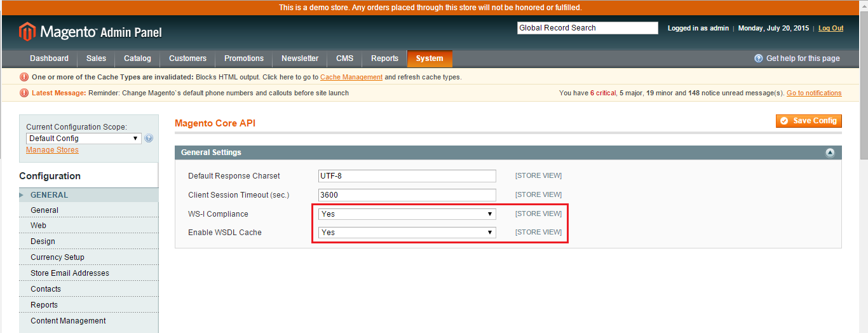The image size is (868, 333).
Task: Open the CMS menu
Action: click(344, 58)
